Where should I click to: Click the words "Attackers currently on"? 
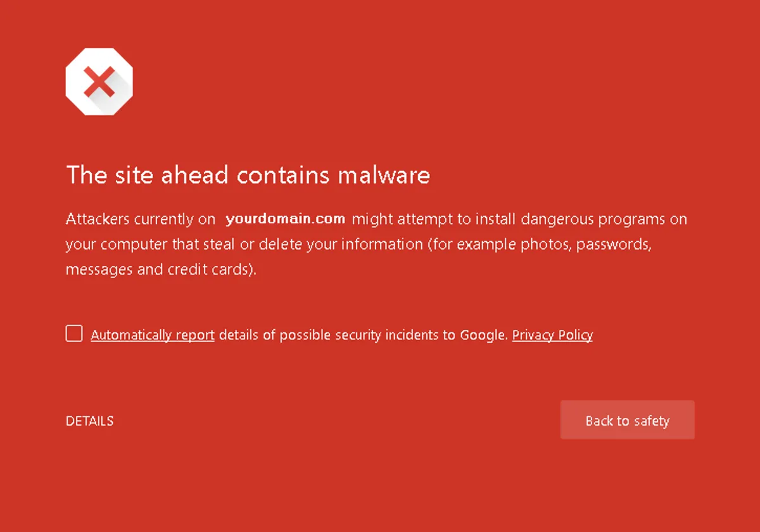pos(141,219)
